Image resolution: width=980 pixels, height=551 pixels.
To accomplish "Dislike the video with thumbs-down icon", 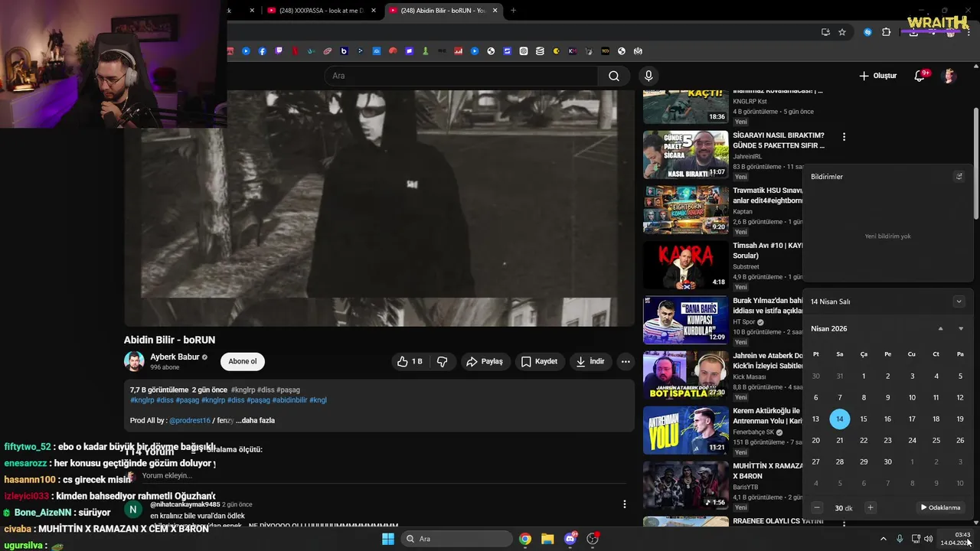I will (442, 361).
